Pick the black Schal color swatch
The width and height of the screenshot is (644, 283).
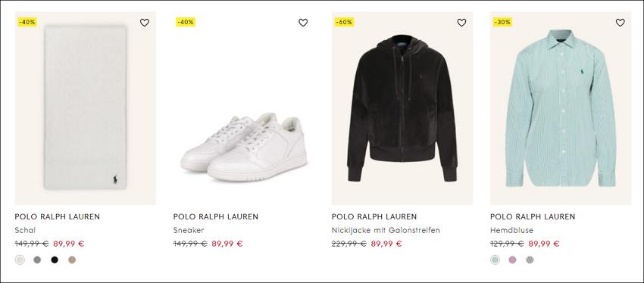pyautogui.click(x=55, y=260)
